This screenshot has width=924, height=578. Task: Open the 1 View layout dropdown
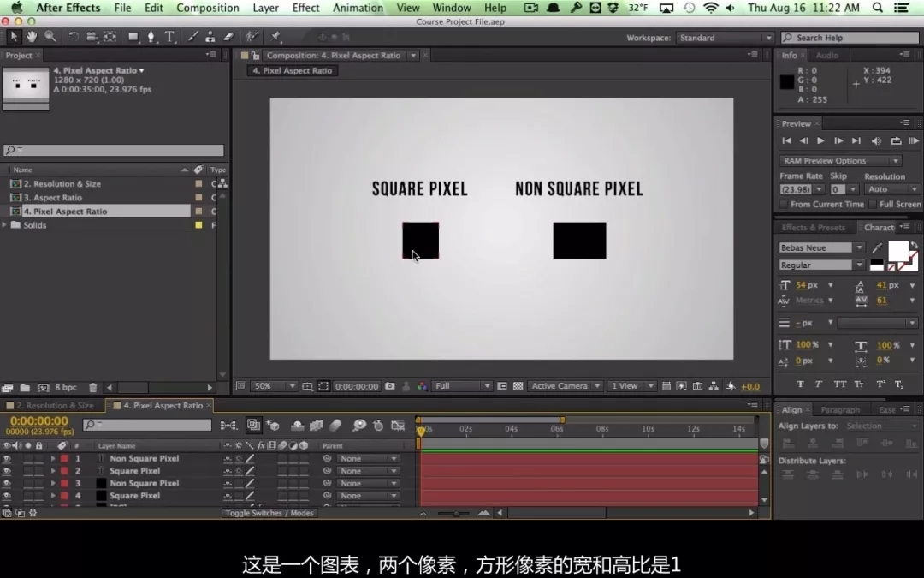[x=631, y=386]
